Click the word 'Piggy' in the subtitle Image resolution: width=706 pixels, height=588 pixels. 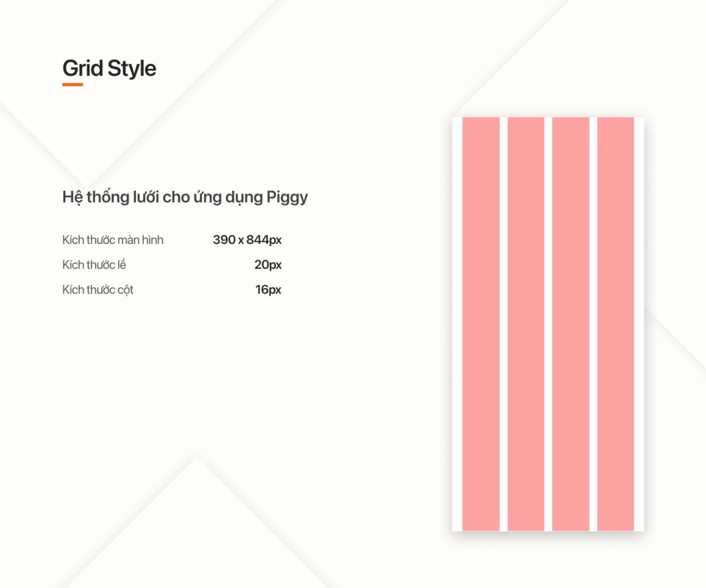click(x=287, y=198)
